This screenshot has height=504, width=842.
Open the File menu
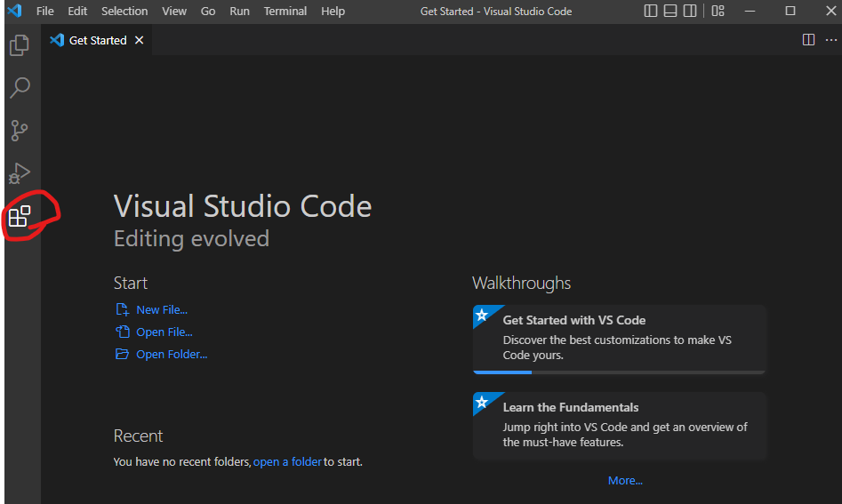[x=45, y=11]
